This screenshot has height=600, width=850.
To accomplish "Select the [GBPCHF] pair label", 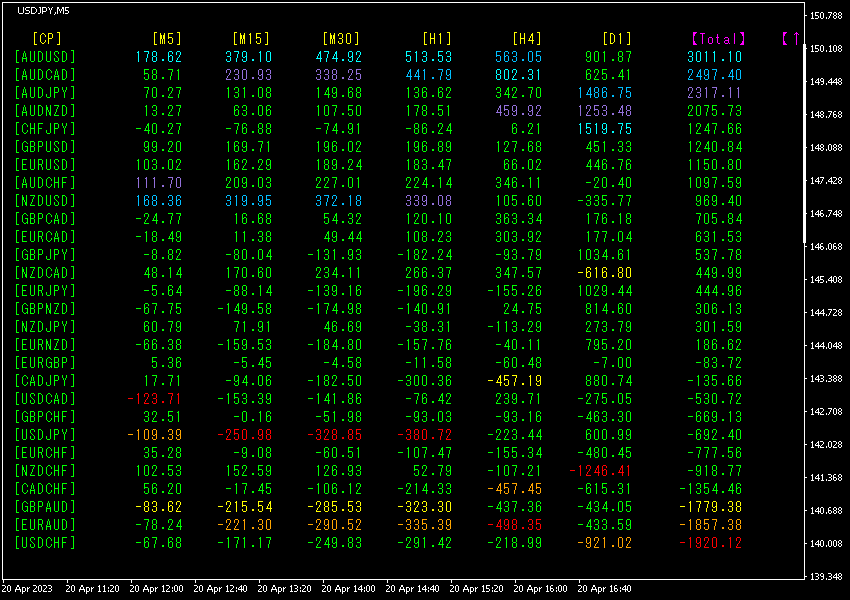I will [45, 417].
